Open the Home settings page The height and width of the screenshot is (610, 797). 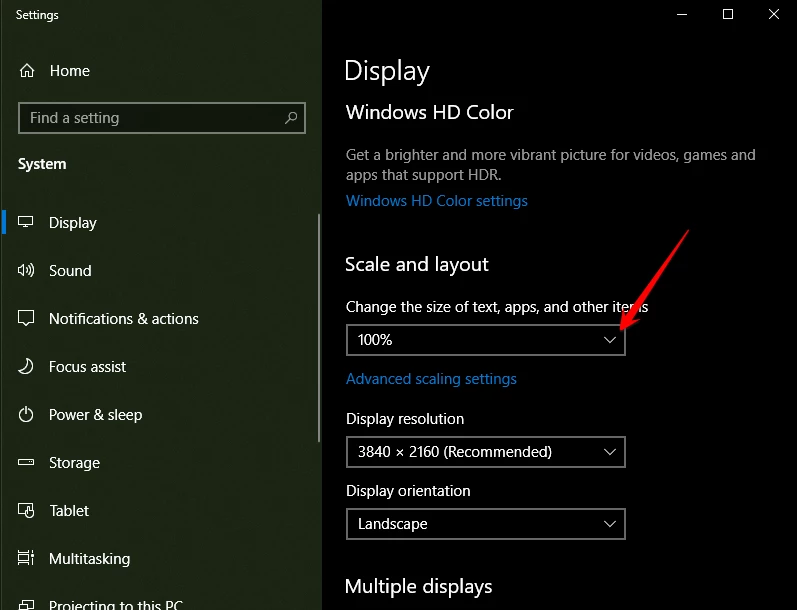69,71
